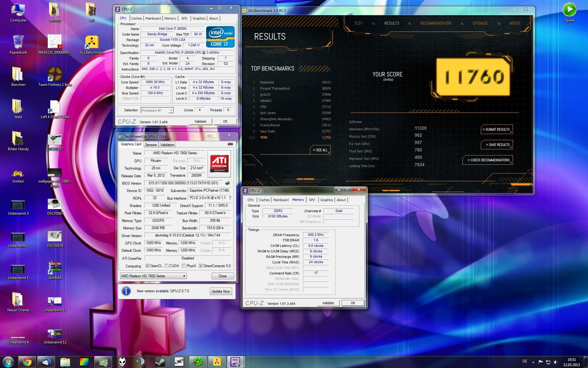Click the Kaapstad entry in top benchmarks
Viewport: 588px width, 368px height.
click(291, 82)
